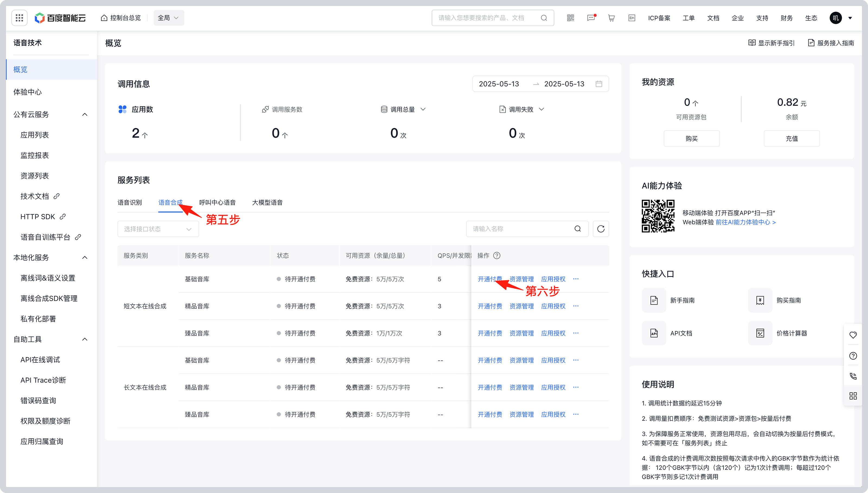Open the shopping cart icon
The height and width of the screenshot is (493, 868).
point(611,18)
